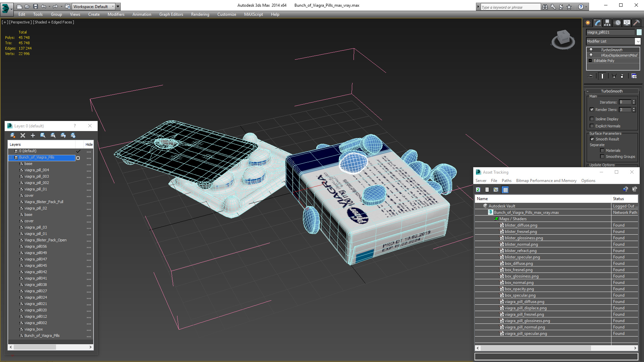Collapse the Bunch_of_Viagra_Pills layer tree
This screenshot has height=362, width=644.
pyautogui.click(x=11, y=158)
